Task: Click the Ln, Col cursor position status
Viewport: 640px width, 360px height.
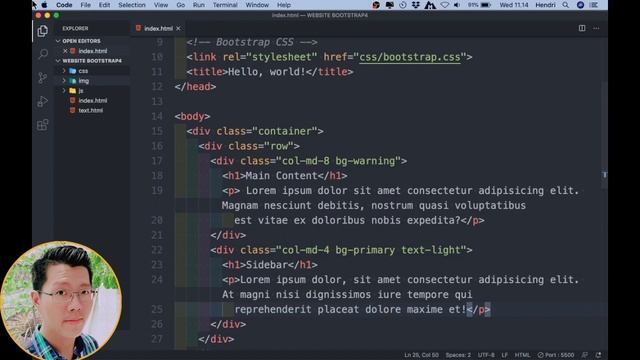Action: click(x=421, y=355)
